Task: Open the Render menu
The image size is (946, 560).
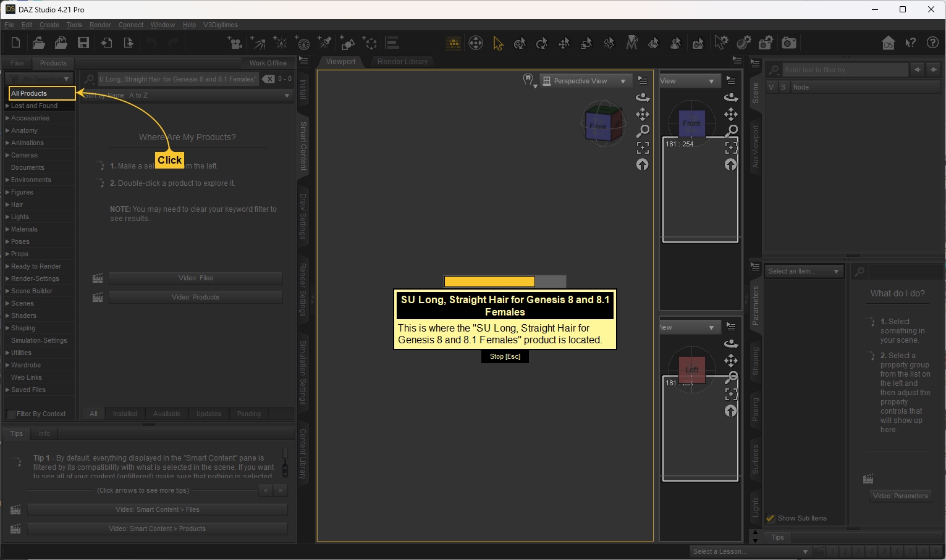Action: [100, 25]
